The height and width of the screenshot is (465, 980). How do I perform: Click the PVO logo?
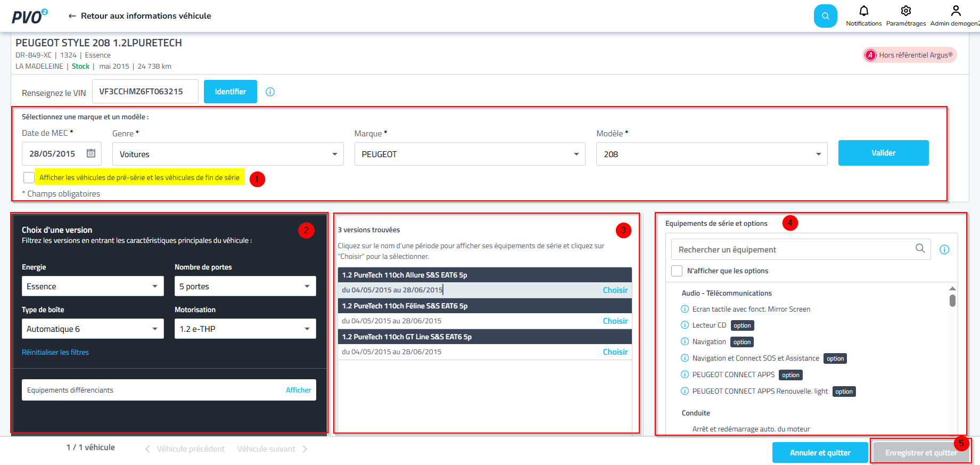coord(30,16)
